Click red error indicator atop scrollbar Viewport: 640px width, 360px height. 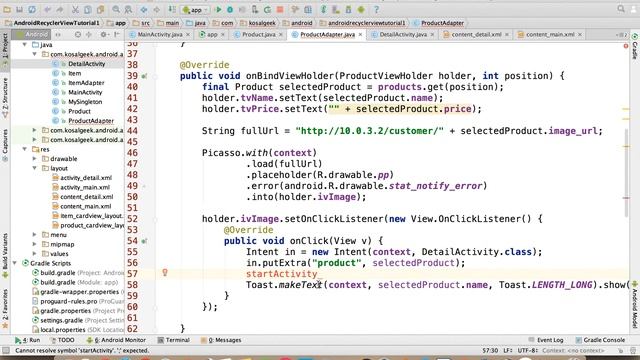[626, 46]
